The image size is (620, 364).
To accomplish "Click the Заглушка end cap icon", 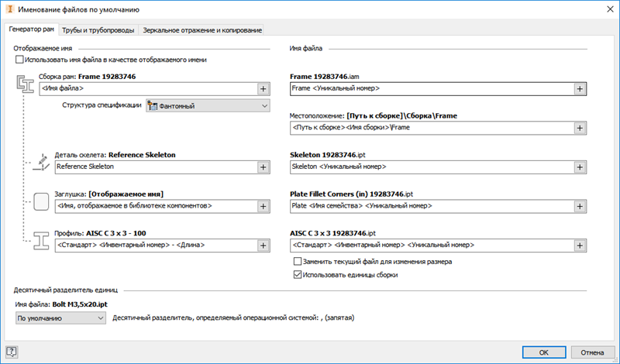I will (41, 201).
